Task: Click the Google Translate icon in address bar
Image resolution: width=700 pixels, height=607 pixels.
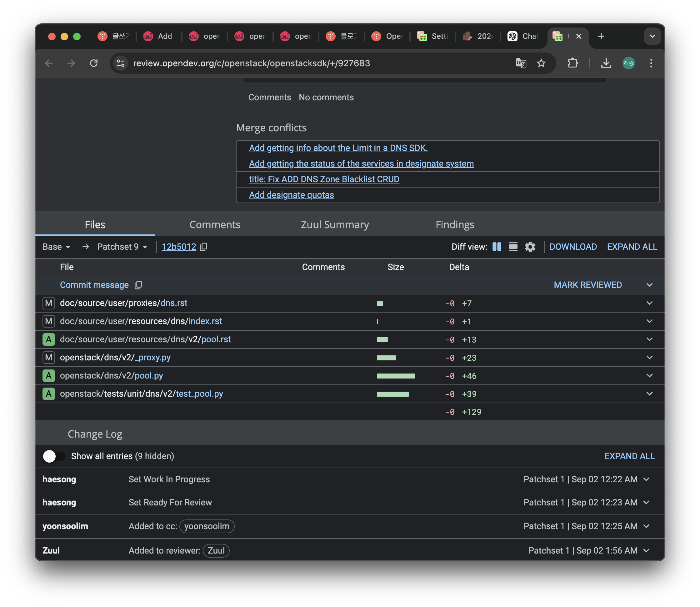Action: 521,63
